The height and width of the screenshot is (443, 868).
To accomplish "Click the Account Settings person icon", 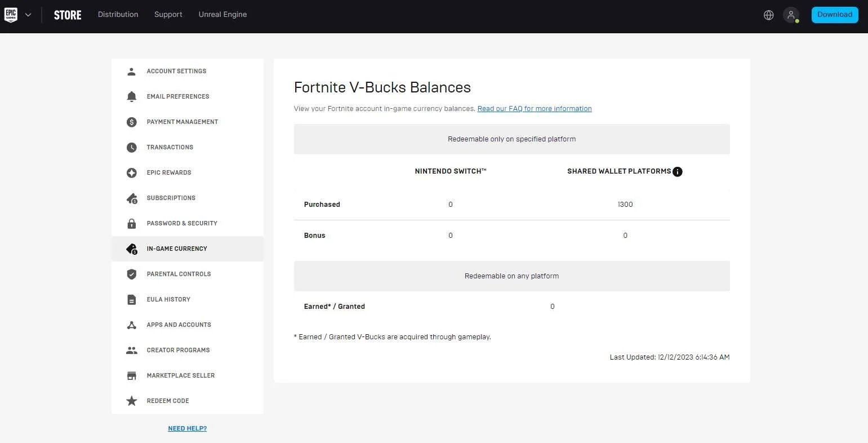I will tap(132, 72).
